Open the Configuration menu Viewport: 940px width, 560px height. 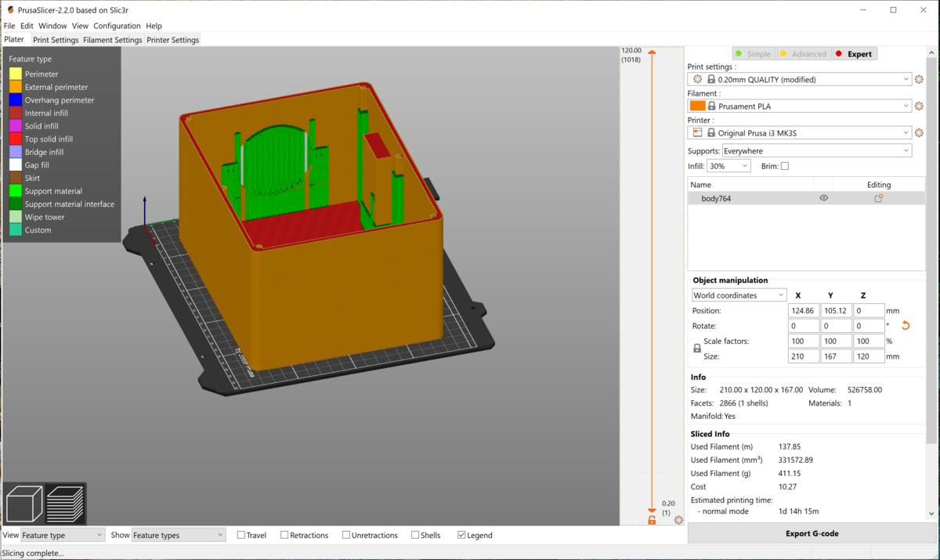pyautogui.click(x=117, y=26)
